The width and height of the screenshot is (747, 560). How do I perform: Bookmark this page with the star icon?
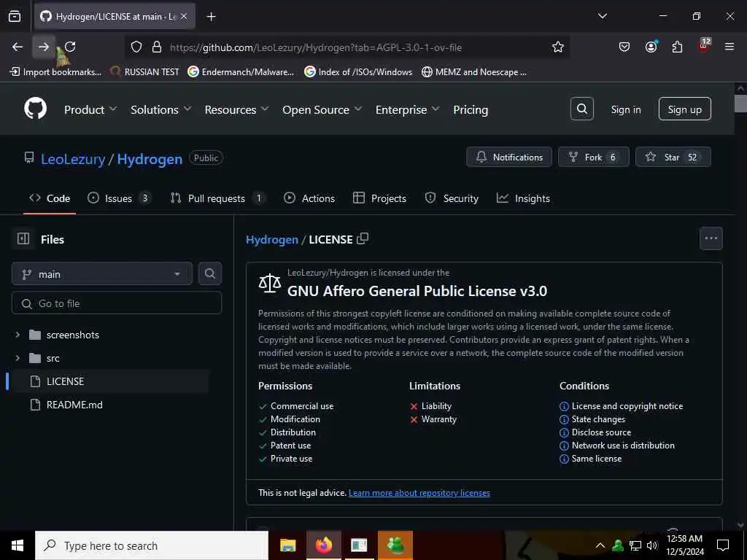[558, 47]
